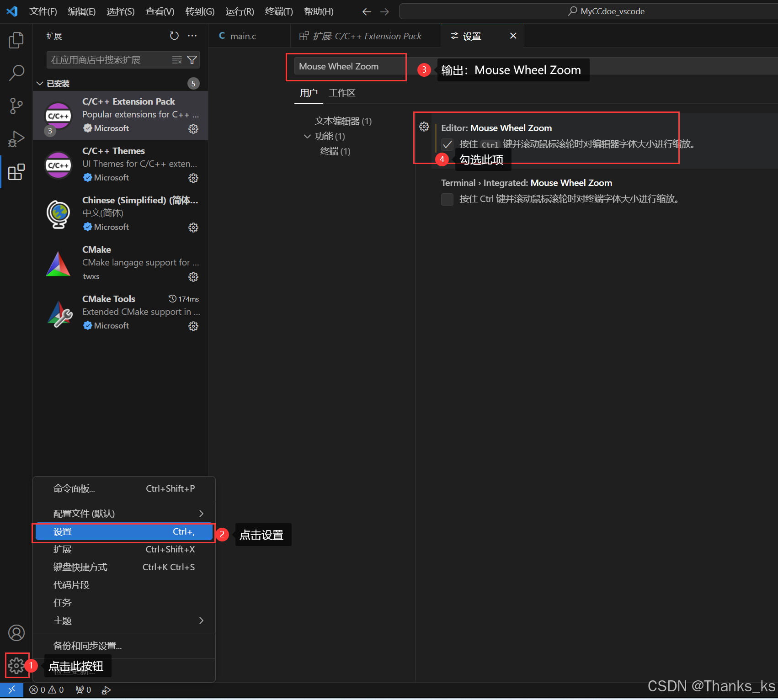Toggle Editor: Mouse Wheel Zoom checkbox
This screenshot has height=700, width=778.
(x=447, y=144)
